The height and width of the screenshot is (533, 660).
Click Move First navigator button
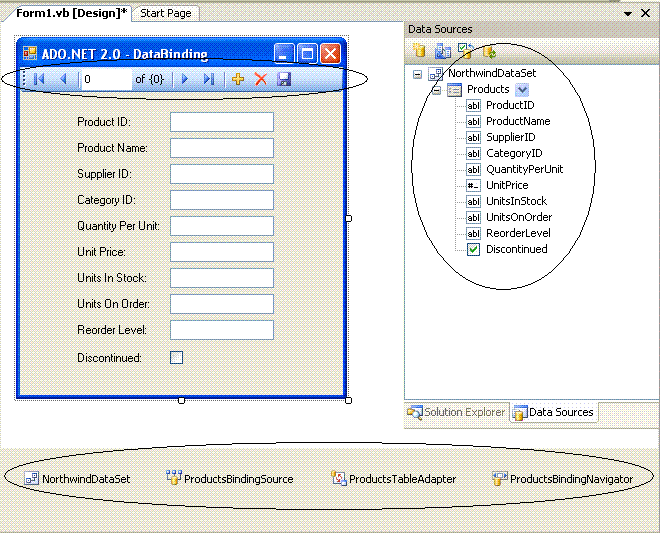point(39,79)
